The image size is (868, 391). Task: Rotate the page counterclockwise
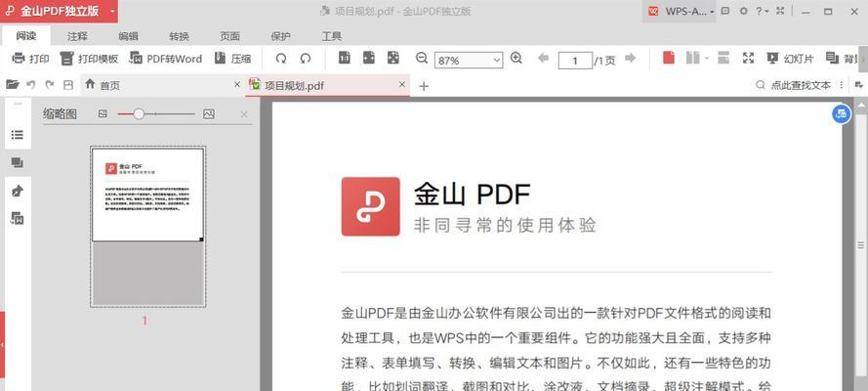point(306,58)
